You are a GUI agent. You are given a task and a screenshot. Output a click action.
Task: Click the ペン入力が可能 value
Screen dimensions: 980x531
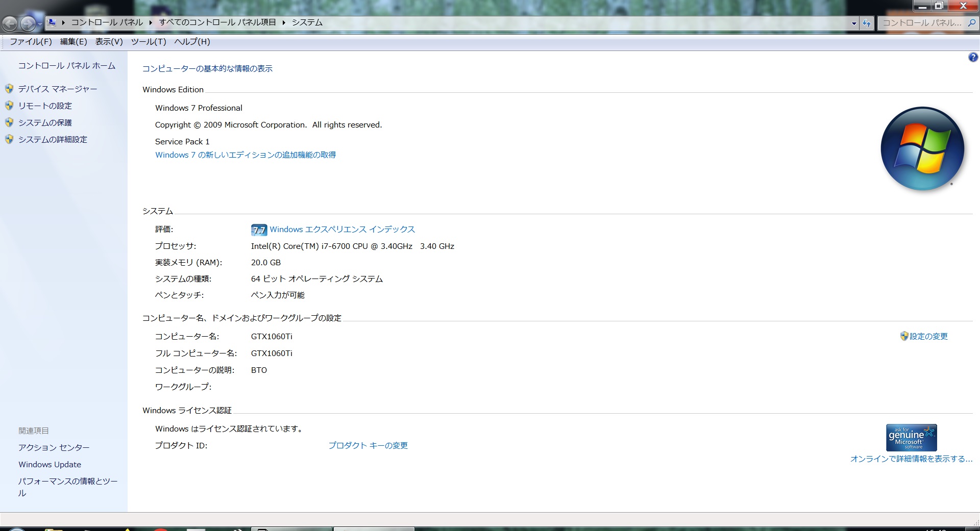coord(278,295)
